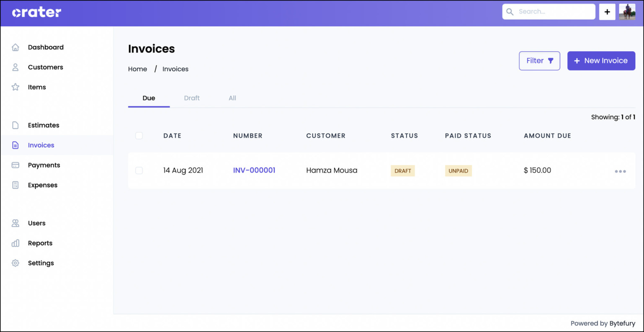This screenshot has height=332, width=644.
Task: Click the Users icon in the sidebar
Action: tap(15, 223)
